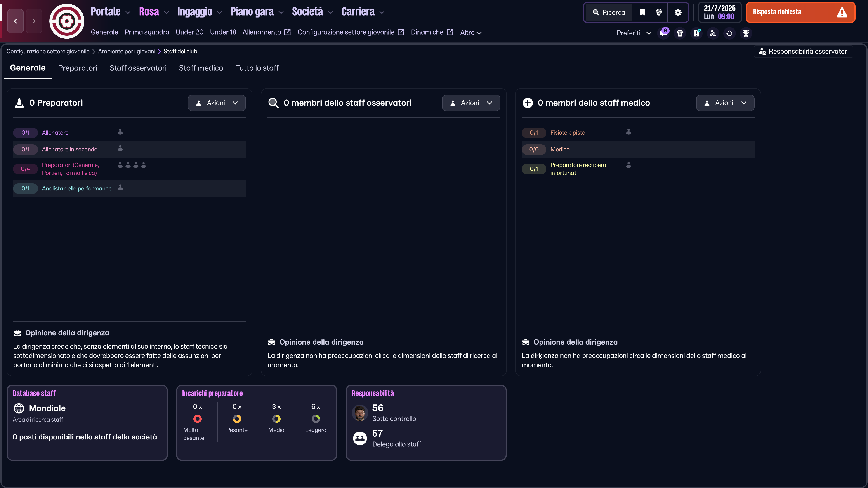Select the Medico row label
The image size is (868, 488).
point(560,149)
